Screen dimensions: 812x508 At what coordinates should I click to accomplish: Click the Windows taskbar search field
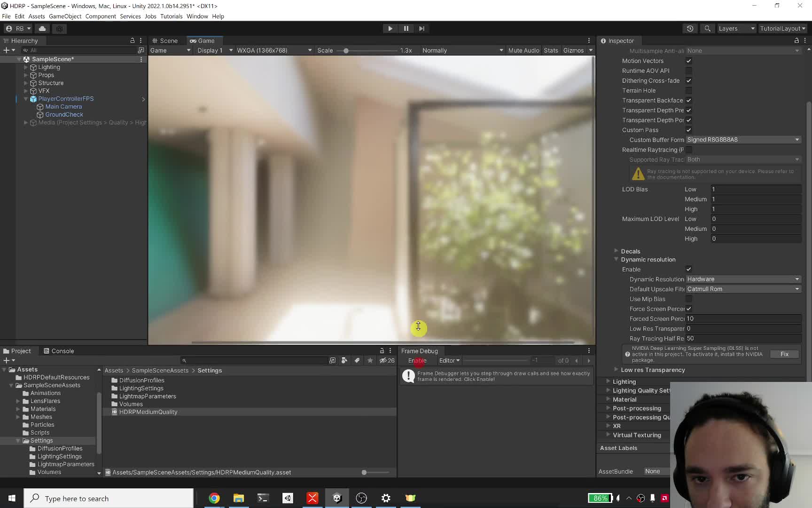coord(108,498)
